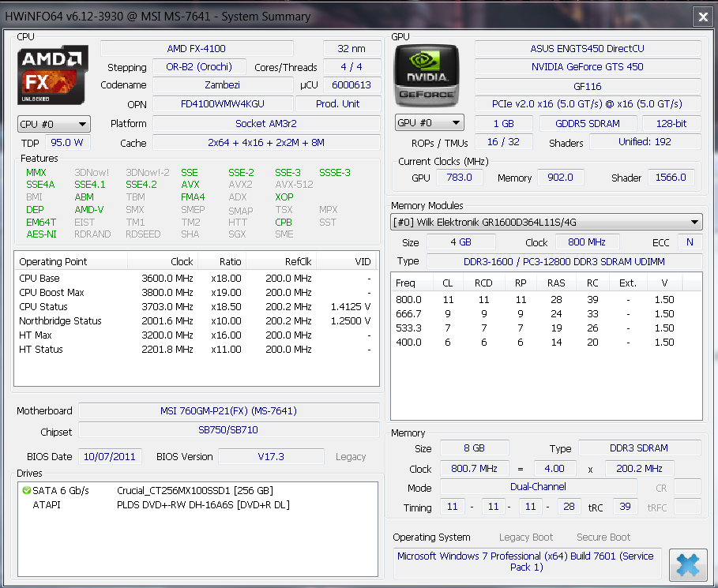This screenshot has height=588, width=718.
Task: Click the 6000613 microcode value
Action: pos(351,85)
